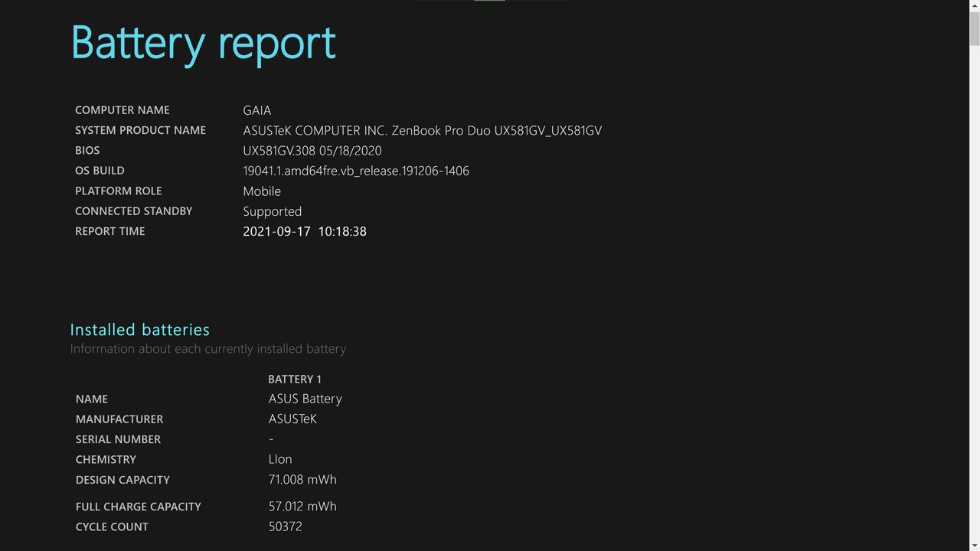Click the scrollbar up arrow
The width and height of the screenshot is (980, 551).
click(974, 5)
